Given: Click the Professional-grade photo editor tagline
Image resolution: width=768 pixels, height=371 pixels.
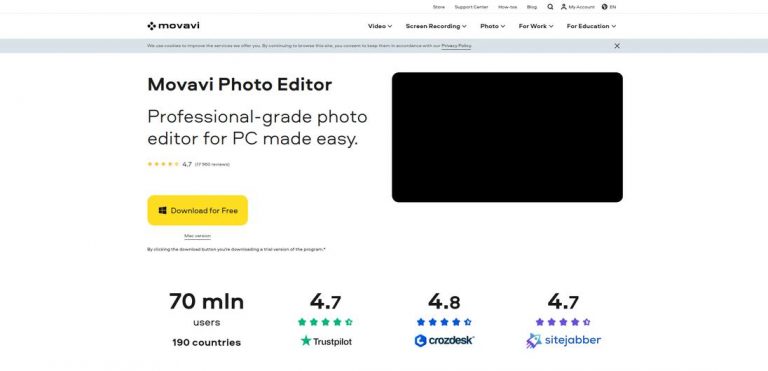Looking at the screenshot, I should tap(257, 128).
